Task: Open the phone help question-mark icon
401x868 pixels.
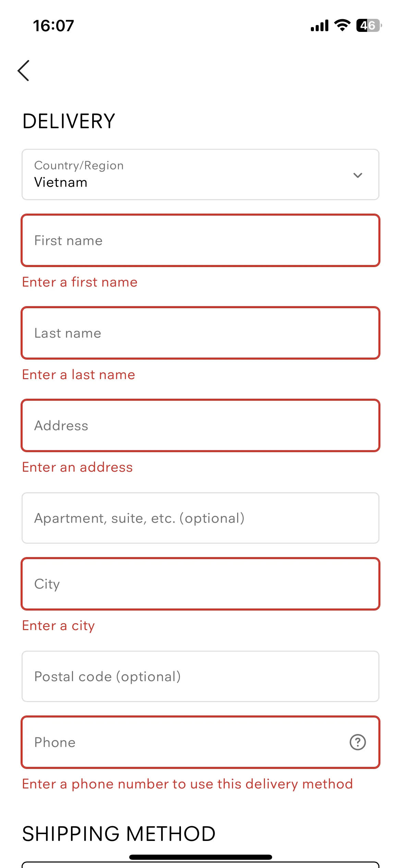Action: click(357, 742)
